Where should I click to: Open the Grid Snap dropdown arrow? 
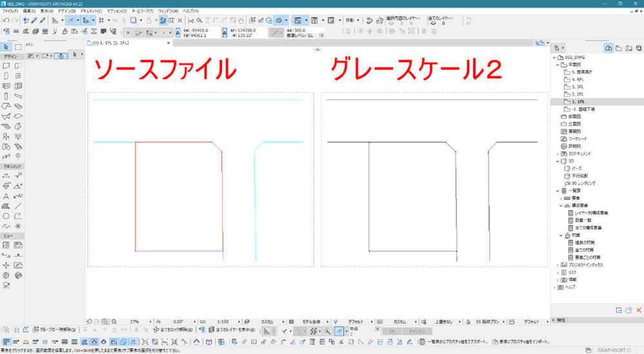point(108,20)
